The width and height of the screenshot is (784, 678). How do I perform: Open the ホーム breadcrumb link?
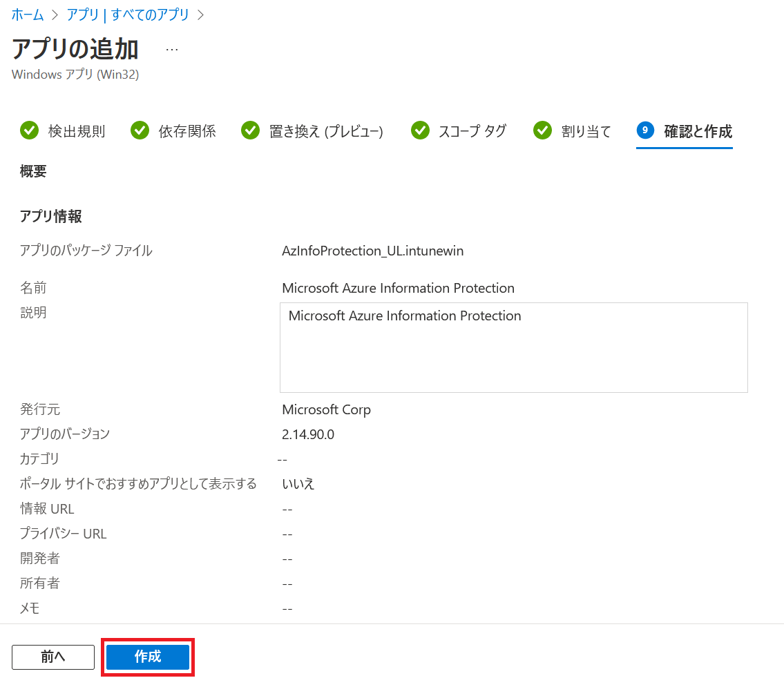[x=28, y=14]
